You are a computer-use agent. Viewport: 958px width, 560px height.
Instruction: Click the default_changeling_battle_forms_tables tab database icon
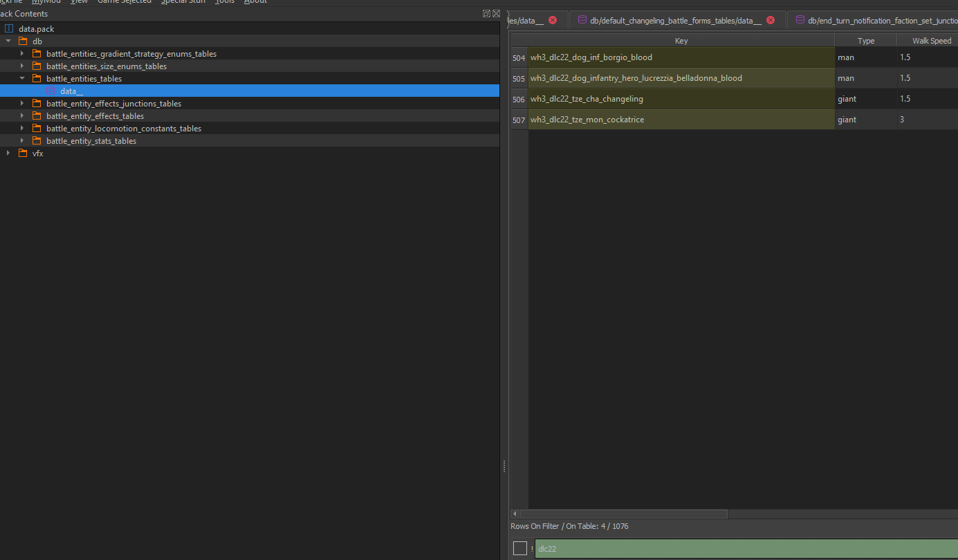pyautogui.click(x=582, y=20)
